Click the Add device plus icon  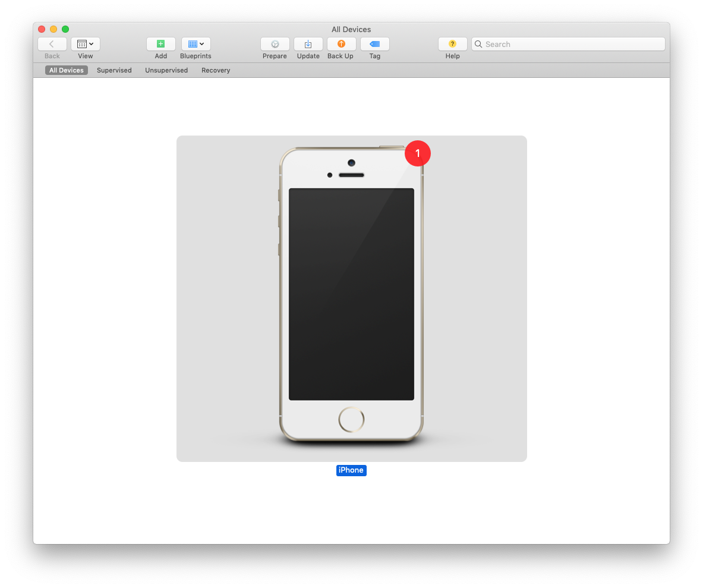(160, 44)
